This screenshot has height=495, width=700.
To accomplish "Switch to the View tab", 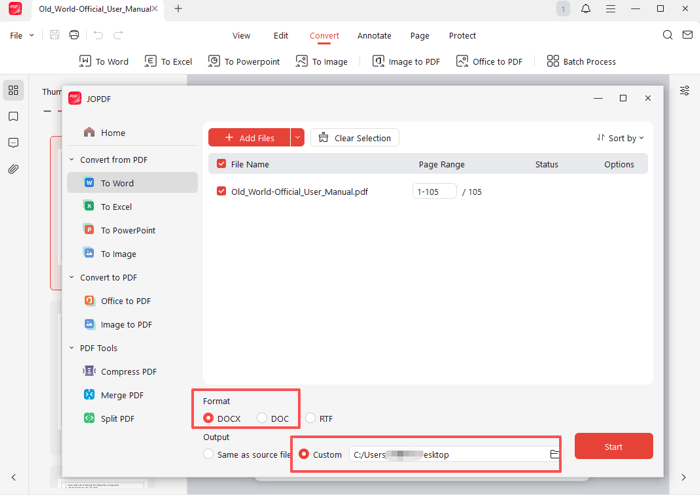I will coord(241,35).
